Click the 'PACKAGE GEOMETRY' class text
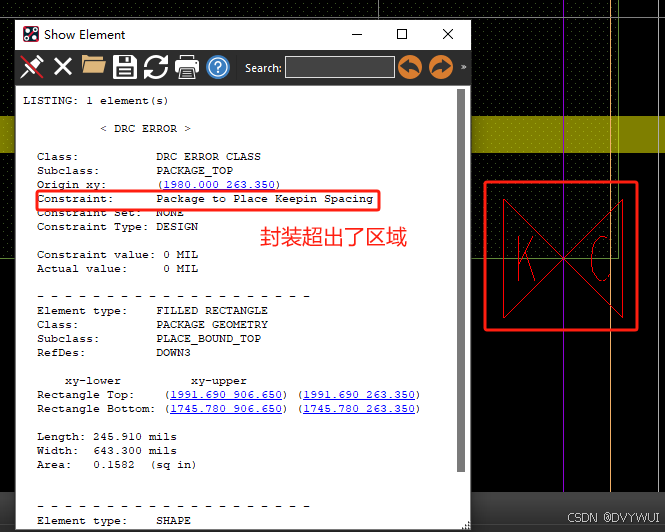 (x=212, y=325)
